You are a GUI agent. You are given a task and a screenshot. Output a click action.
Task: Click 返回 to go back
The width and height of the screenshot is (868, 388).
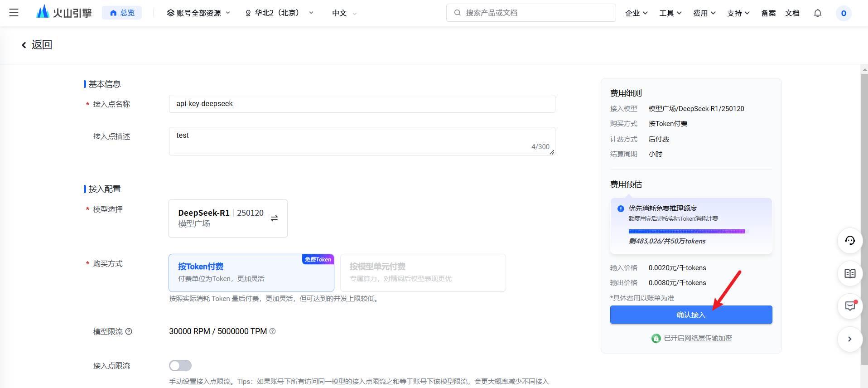(x=37, y=45)
